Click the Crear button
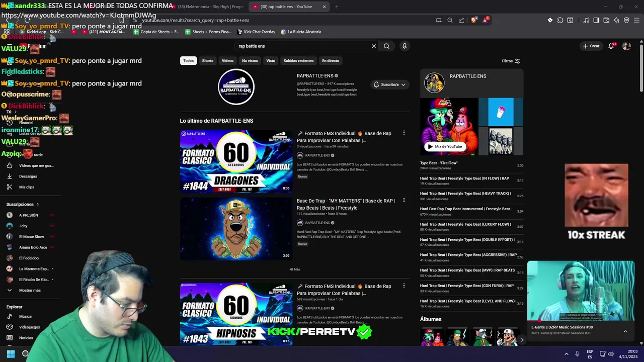 click(591, 46)
